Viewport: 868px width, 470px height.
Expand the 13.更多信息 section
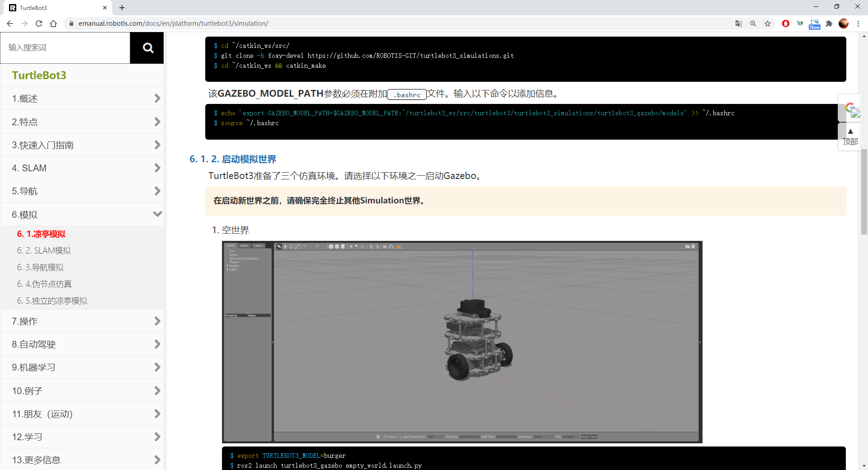[82, 460]
